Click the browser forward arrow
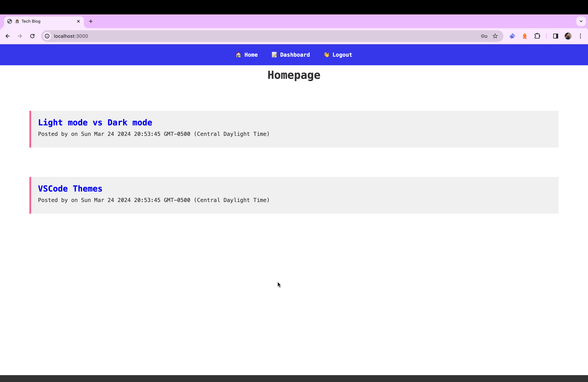 point(20,36)
